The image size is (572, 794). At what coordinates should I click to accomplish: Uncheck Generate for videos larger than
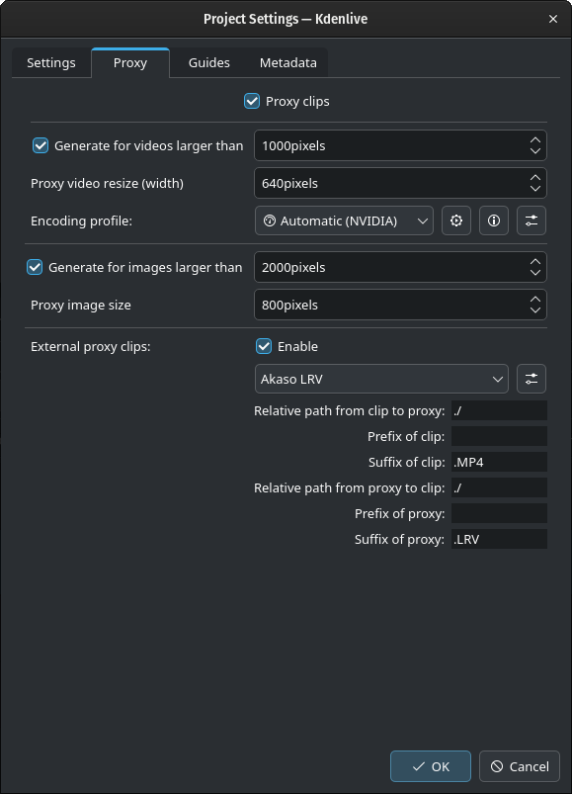[40, 146]
